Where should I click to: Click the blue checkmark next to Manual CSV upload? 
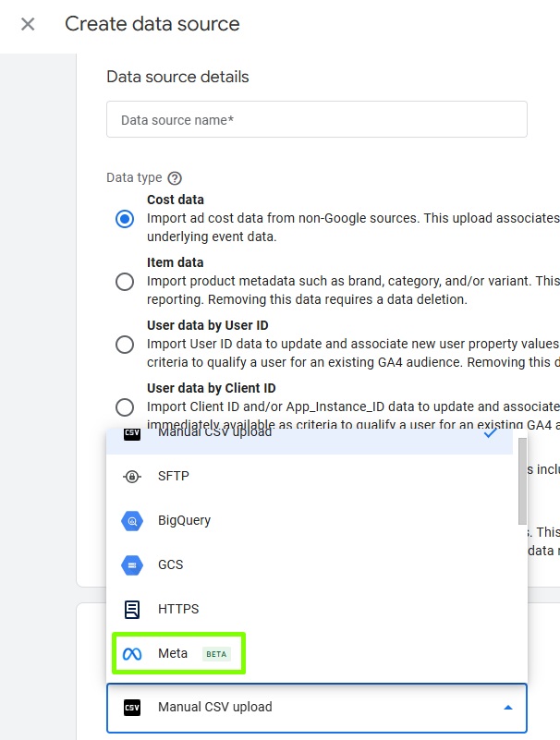pos(491,431)
